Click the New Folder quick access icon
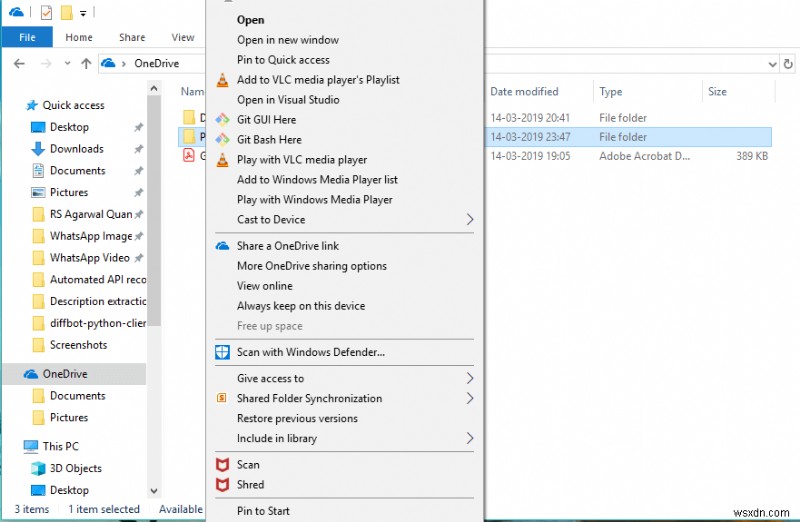Image resolution: width=800 pixels, height=522 pixels. click(66, 12)
